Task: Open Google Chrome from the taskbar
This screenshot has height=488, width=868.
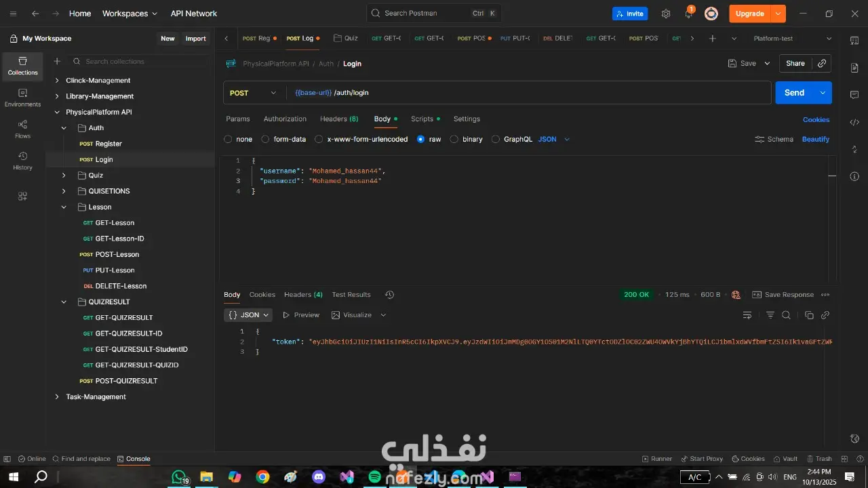Action: click(262, 477)
